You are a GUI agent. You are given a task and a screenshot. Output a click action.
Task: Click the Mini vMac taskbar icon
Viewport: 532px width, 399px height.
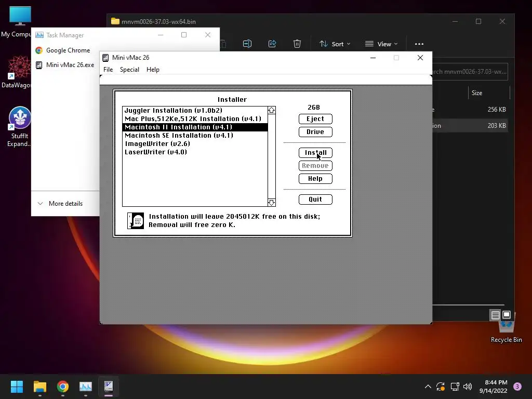pos(109,387)
